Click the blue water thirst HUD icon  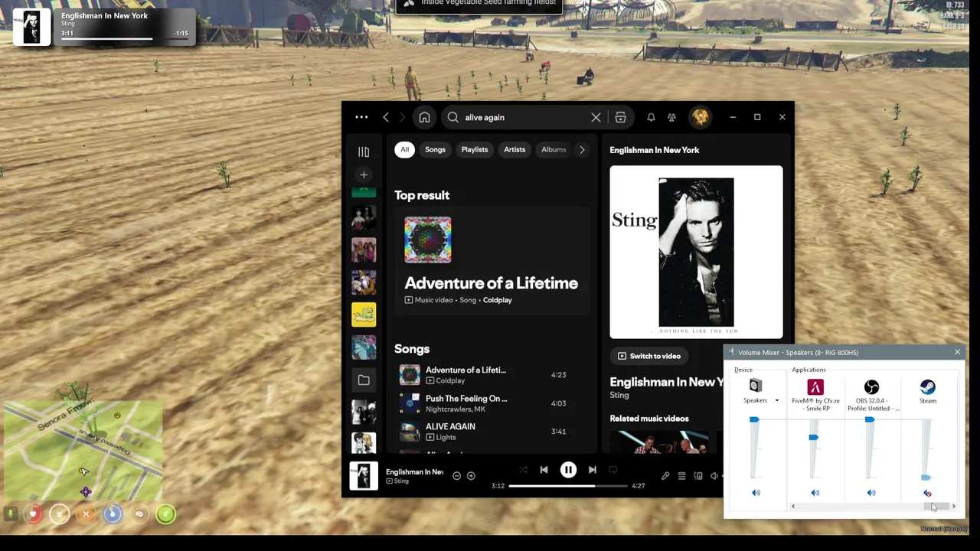pyautogui.click(x=113, y=514)
